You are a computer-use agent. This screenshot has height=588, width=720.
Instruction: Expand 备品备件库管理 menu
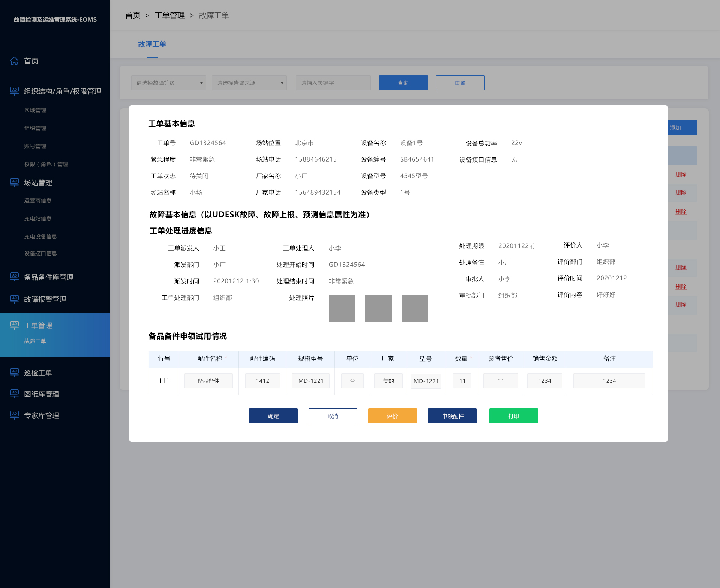49,277
